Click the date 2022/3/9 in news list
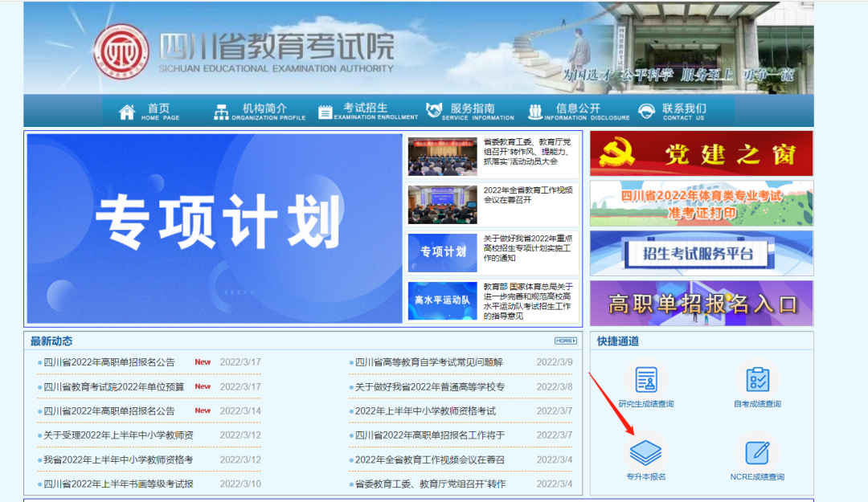The height and width of the screenshot is (502, 868). pyautogui.click(x=555, y=362)
